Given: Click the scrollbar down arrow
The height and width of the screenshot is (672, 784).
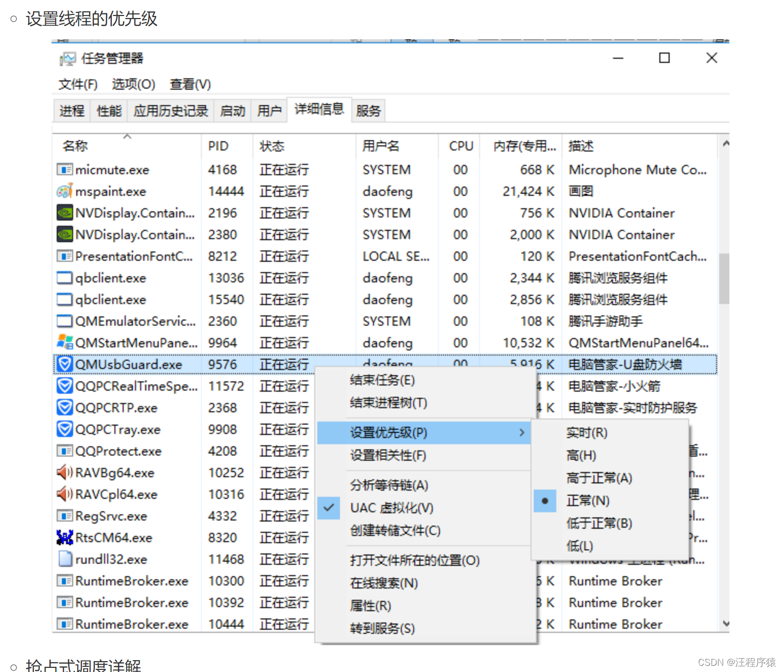Looking at the screenshot, I should [x=725, y=624].
